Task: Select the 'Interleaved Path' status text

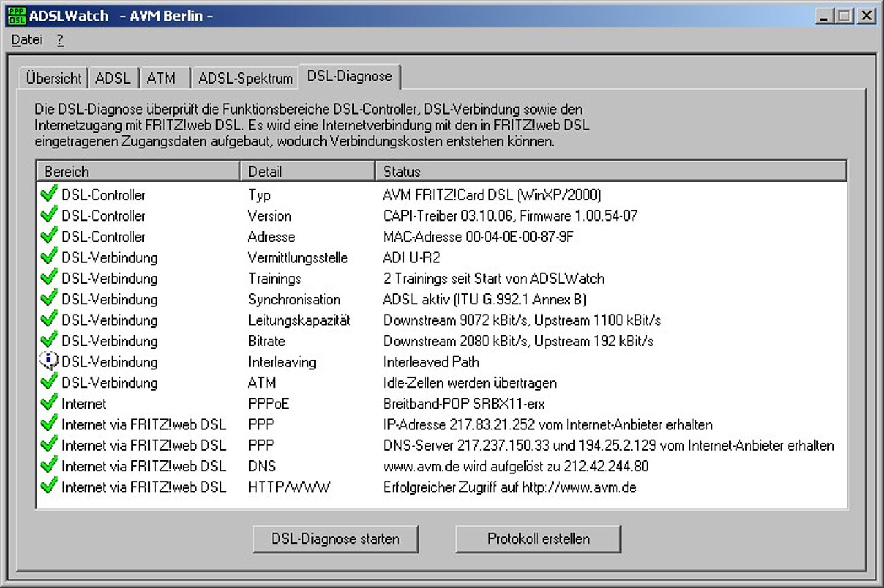Action: click(x=431, y=362)
